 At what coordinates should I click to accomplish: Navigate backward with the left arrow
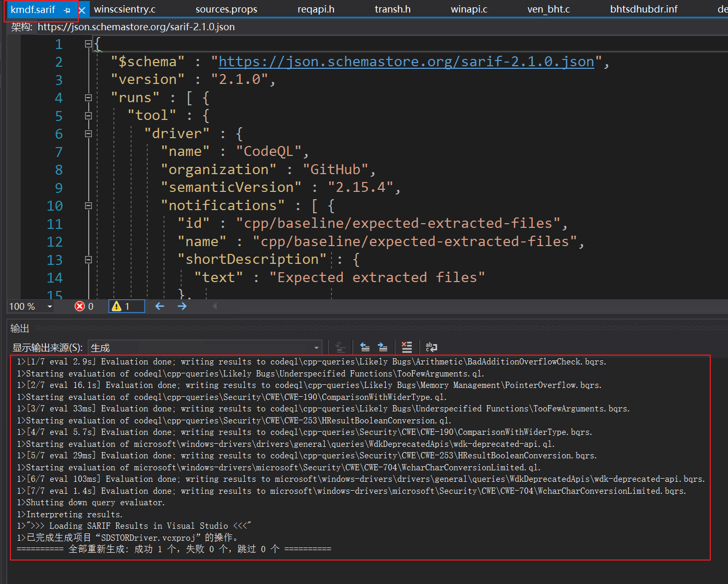(x=160, y=307)
